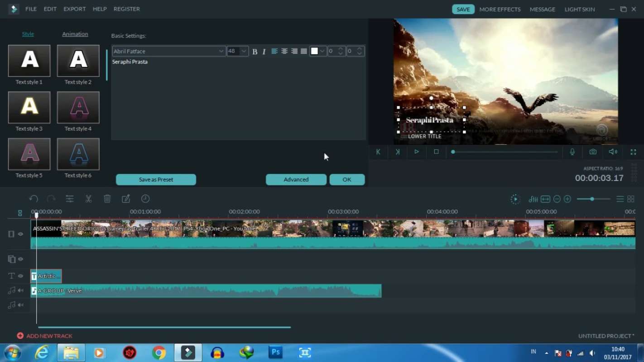The image size is (644, 362).
Task: Open the edit pencil icon in timeline toolbar
Action: click(126, 199)
